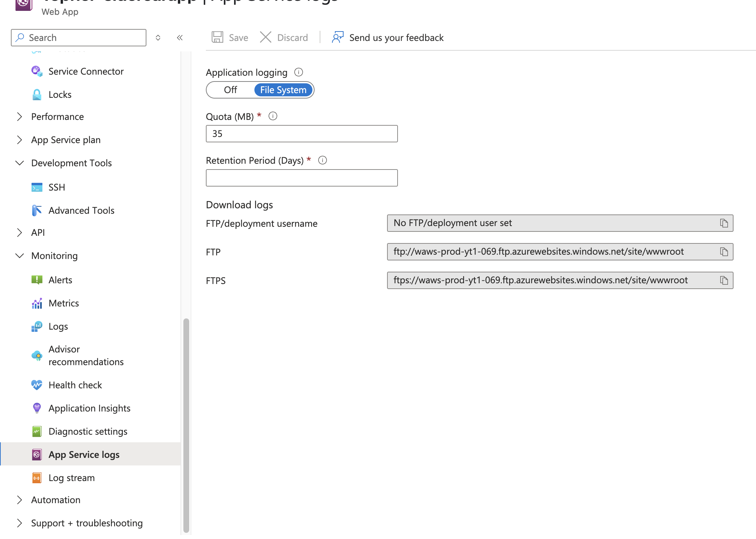Click the Quota info icon

click(x=273, y=116)
